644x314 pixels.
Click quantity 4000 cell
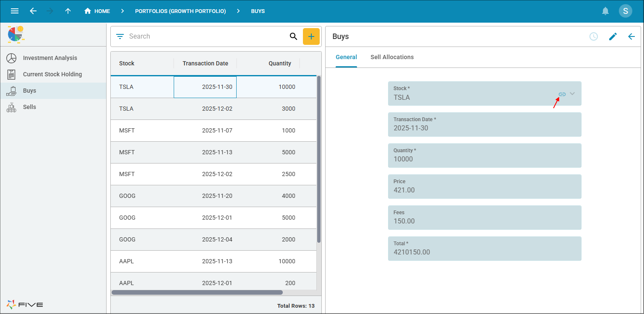(x=268, y=196)
